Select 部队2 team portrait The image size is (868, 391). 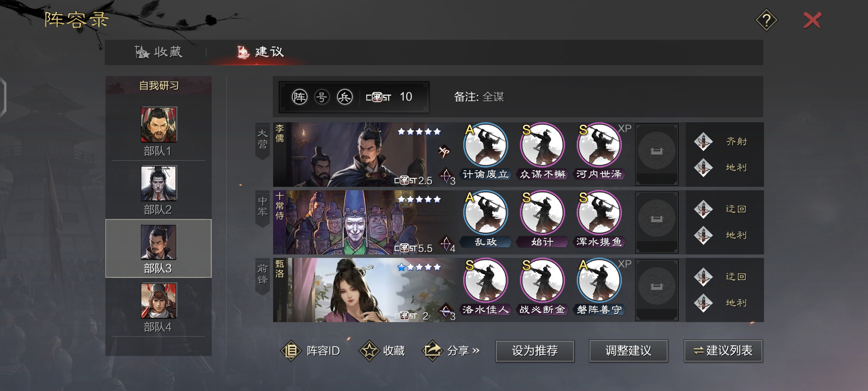coord(158,183)
